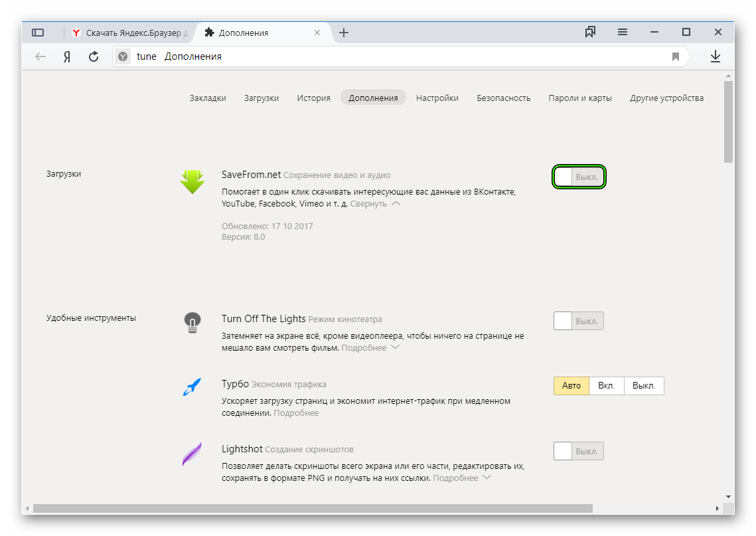Open the Другие устройства section
Image resolution: width=756 pixels, height=536 pixels.
point(667,98)
